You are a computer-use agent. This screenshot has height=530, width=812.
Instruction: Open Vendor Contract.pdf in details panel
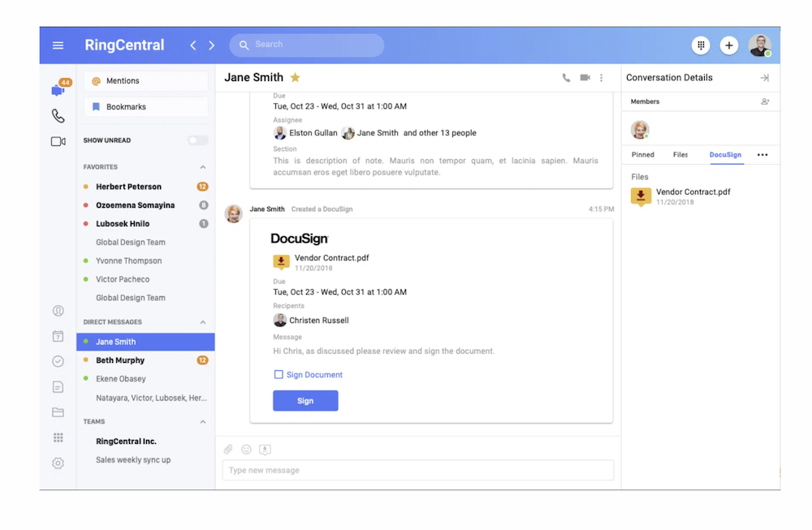coord(693,192)
